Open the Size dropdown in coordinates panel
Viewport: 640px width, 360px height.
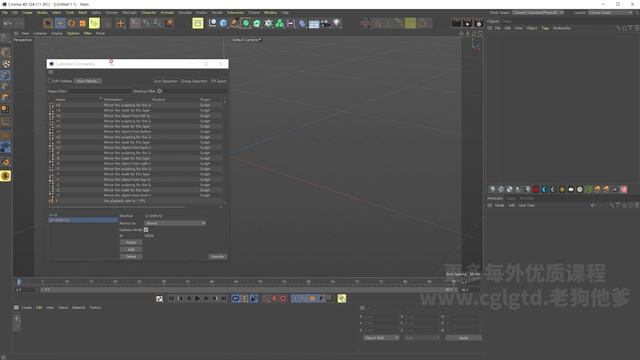[422, 338]
